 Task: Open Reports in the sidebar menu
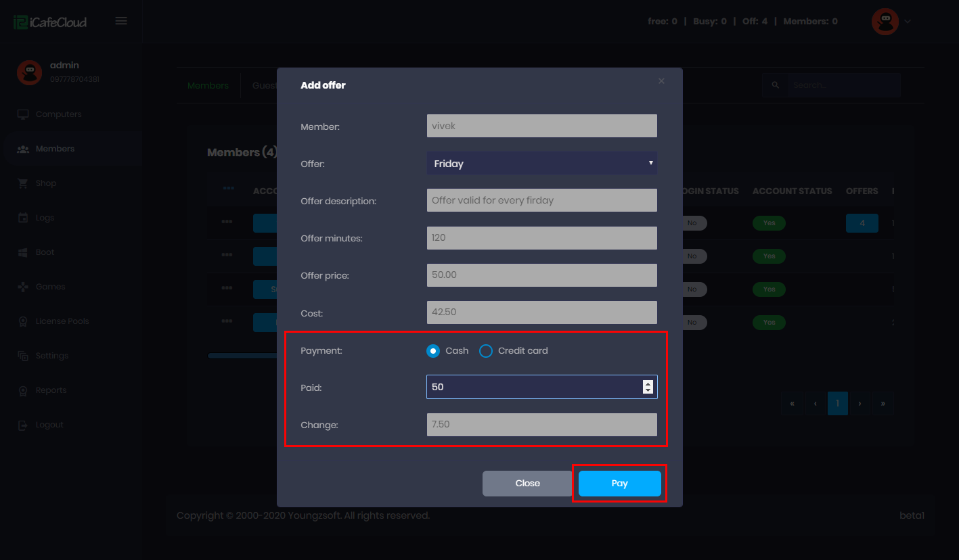pos(51,390)
